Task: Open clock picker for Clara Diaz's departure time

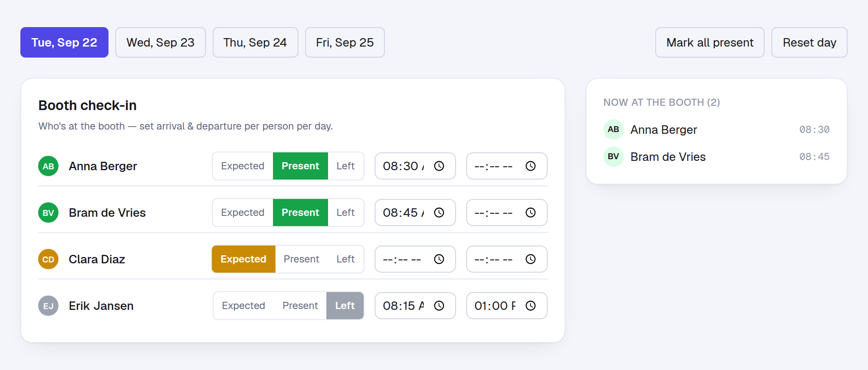Action: [x=531, y=259]
